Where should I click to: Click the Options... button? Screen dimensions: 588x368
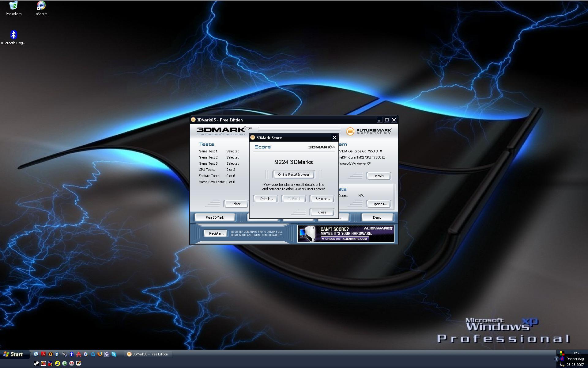point(379,204)
